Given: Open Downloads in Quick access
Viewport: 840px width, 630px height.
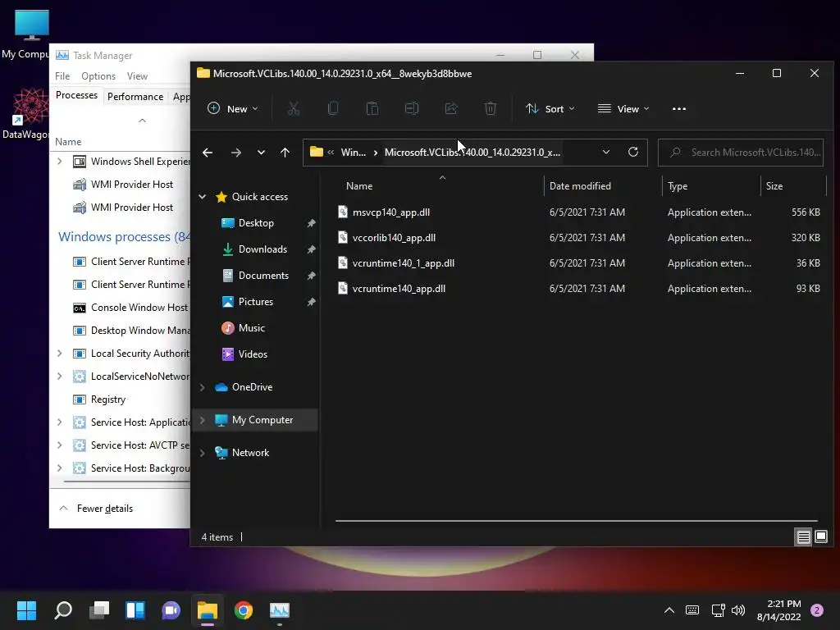Looking at the screenshot, I should pos(262,249).
